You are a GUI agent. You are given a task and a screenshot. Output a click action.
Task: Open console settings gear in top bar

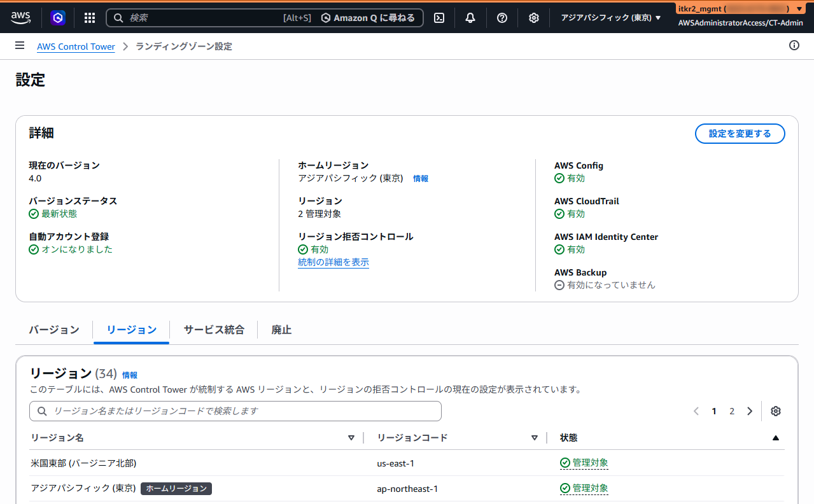click(534, 18)
